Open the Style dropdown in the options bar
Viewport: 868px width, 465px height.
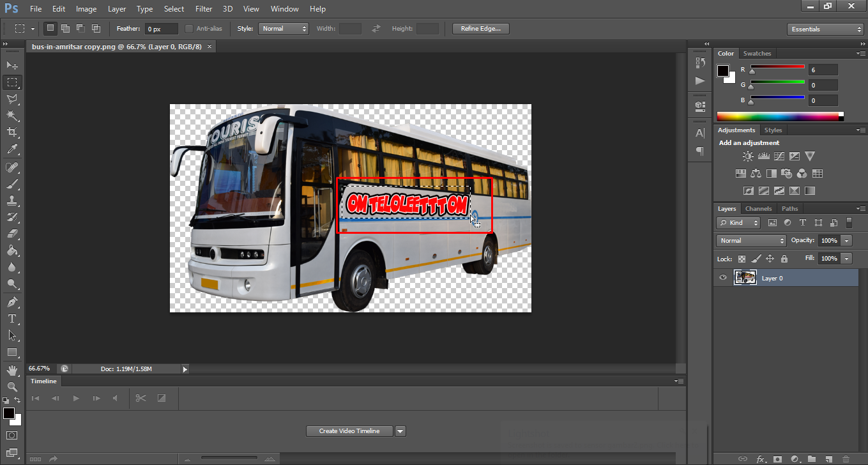tap(283, 28)
